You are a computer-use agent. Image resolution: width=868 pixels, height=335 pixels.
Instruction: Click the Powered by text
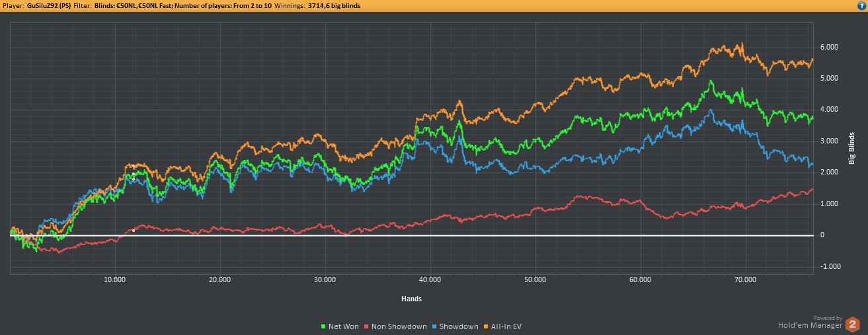point(828,317)
